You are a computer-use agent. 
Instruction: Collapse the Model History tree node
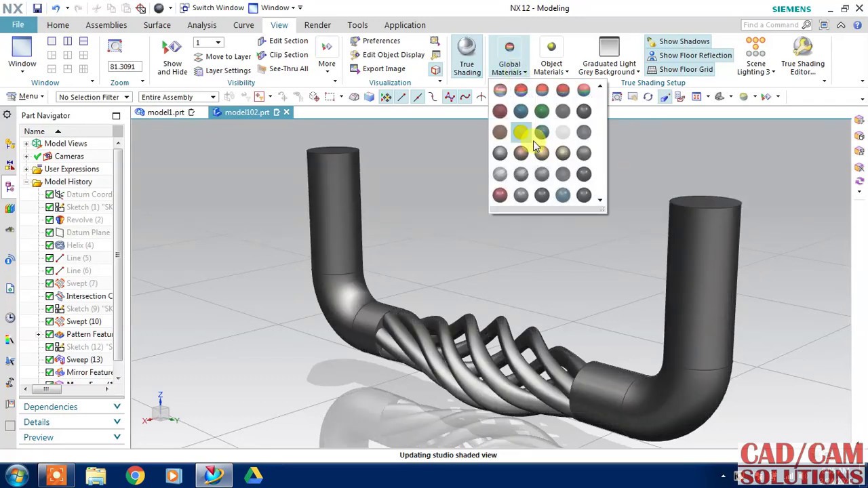click(x=26, y=182)
